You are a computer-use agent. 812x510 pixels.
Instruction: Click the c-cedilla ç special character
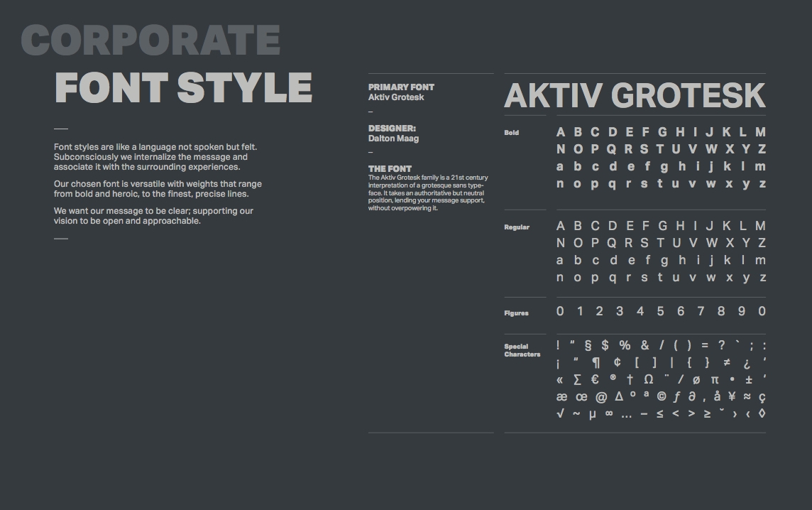762,398
